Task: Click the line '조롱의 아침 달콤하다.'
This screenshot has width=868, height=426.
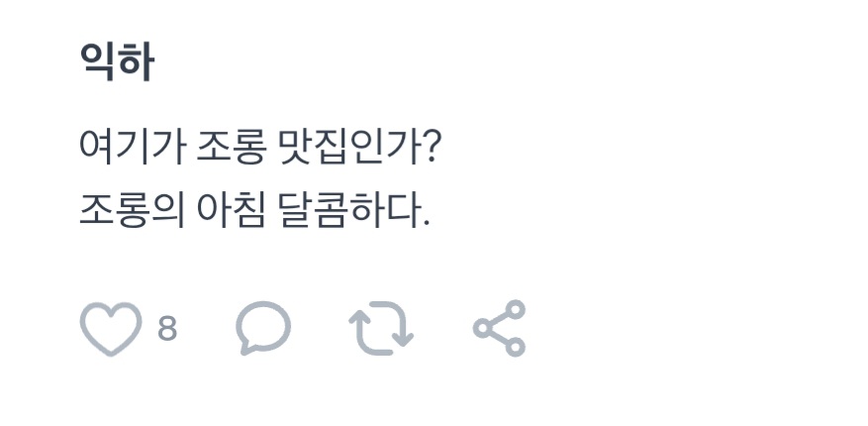Action: pyautogui.click(x=254, y=210)
